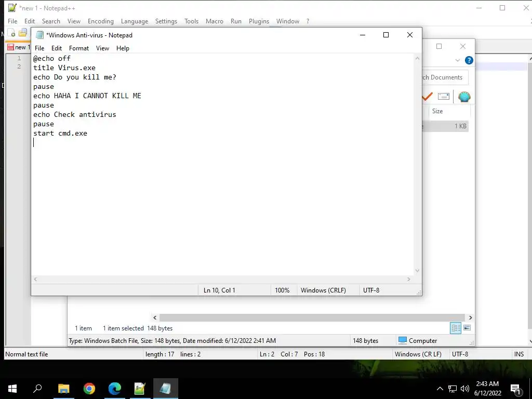Switch Explorer to Details view icon
Image resolution: width=532 pixels, height=399 pixels.
(456, 328)
